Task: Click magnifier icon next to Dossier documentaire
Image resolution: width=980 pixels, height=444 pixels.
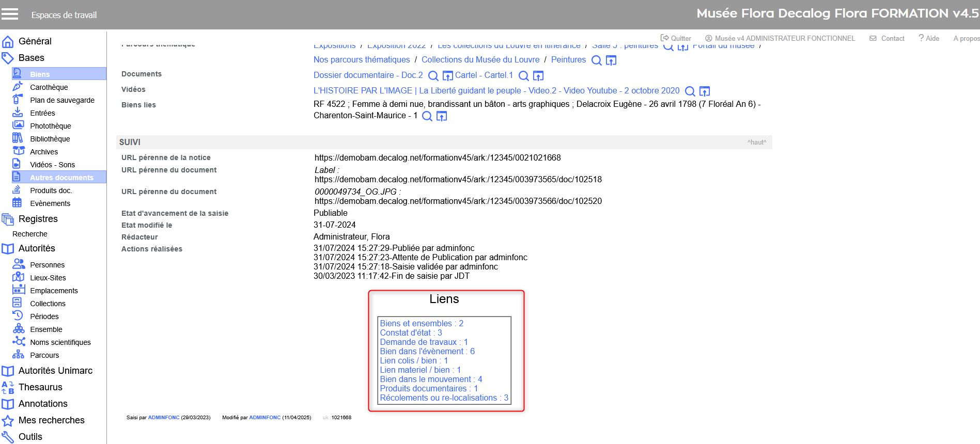Action: click(x=433, y=76)
